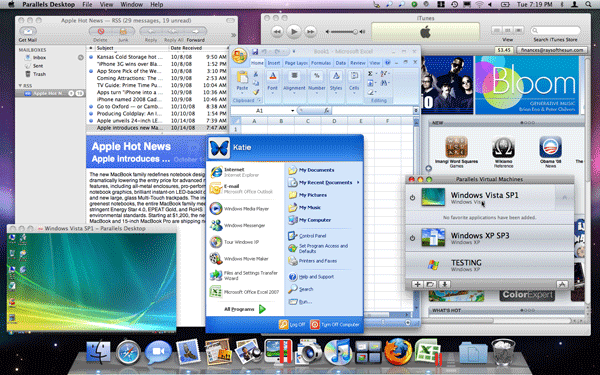Open E-mail Microsoft Office Outlook item
600x375 pixels.
click(x=245, y=189)
